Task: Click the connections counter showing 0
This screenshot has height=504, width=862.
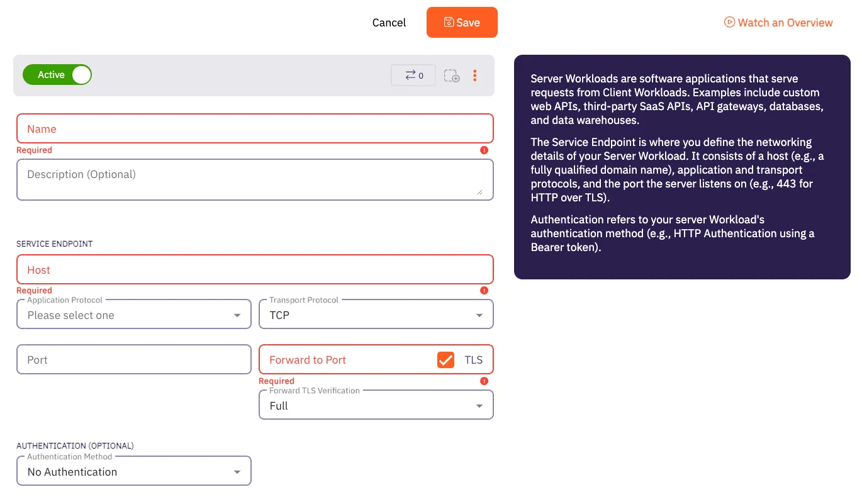Action: tap(413, 75)
